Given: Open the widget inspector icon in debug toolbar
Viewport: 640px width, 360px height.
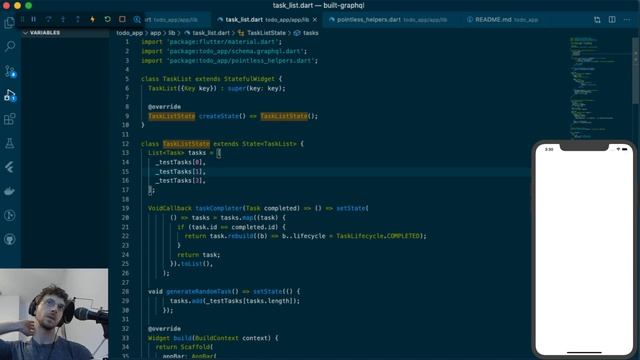Looking at the screenshot, I should [x=137, y=19].
